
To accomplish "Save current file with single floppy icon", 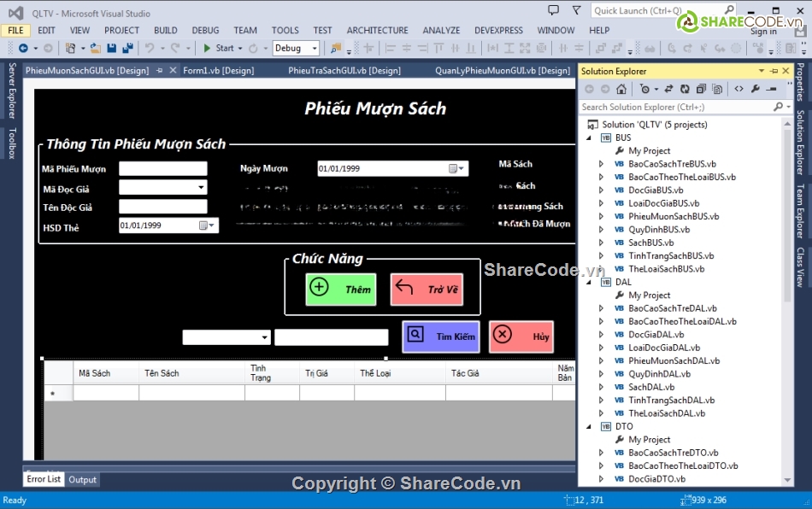I will coord(111,48).
